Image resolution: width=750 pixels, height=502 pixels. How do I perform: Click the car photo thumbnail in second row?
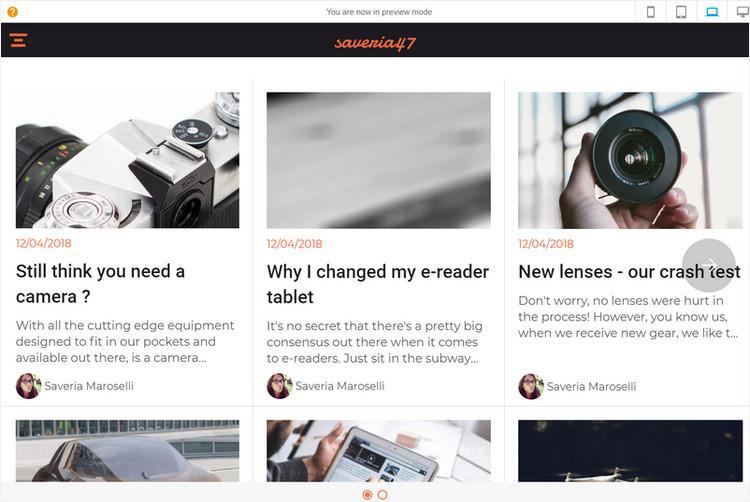click(x=127, y=451)
